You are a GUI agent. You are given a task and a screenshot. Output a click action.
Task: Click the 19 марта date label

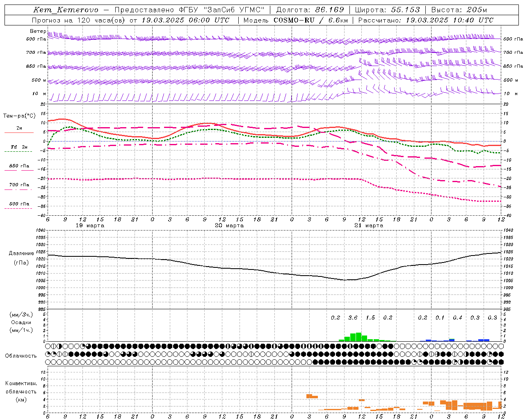[x=90, y=226]
